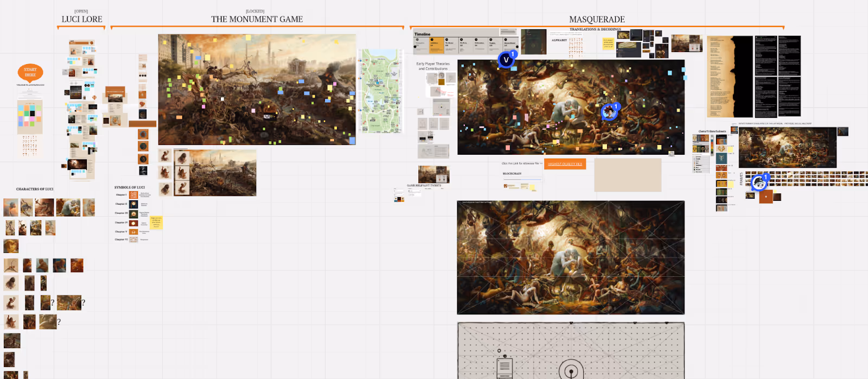Select the yellow sticky note in Translations section
The width and height of the screenshot is (868, 379).
(609, 44)
